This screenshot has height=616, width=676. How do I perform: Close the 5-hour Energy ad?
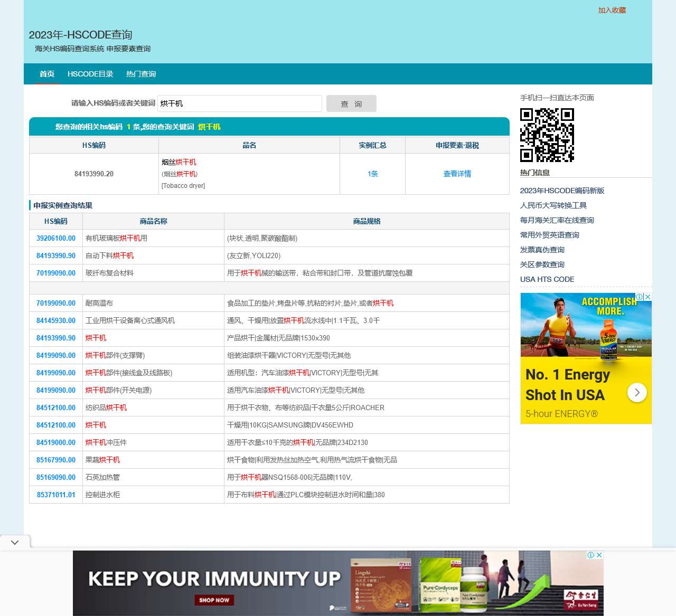click(647, 297)
